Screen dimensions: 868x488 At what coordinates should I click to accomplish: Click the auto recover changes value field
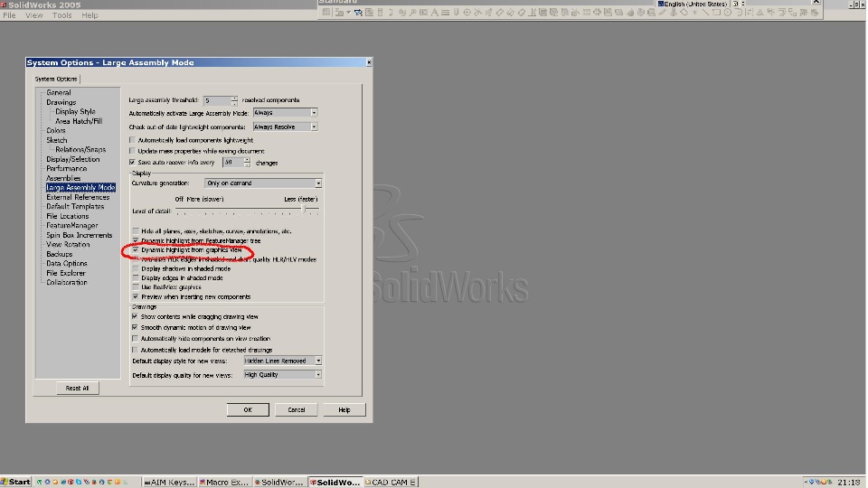point(233,162)
